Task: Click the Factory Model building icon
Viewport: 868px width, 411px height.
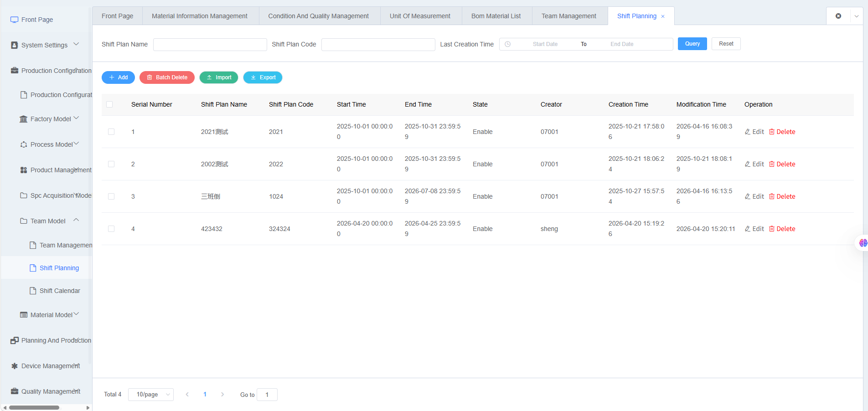Action: click(x=23, y=119)
